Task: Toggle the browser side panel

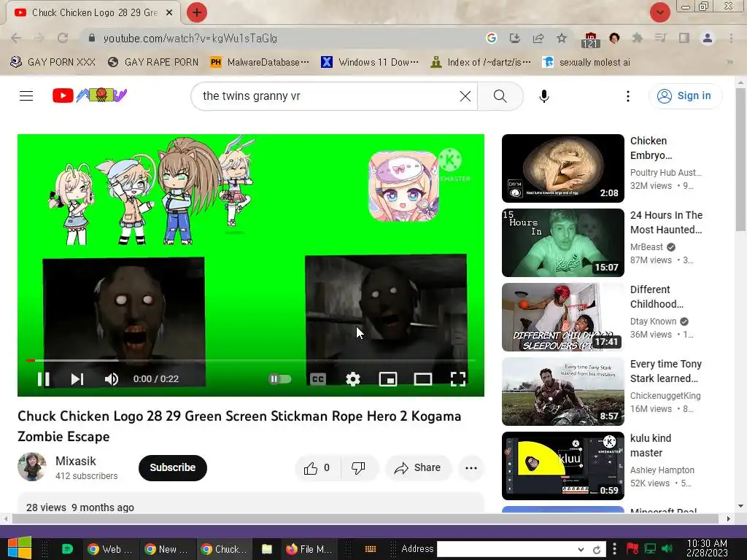Action: pos(684,38)
